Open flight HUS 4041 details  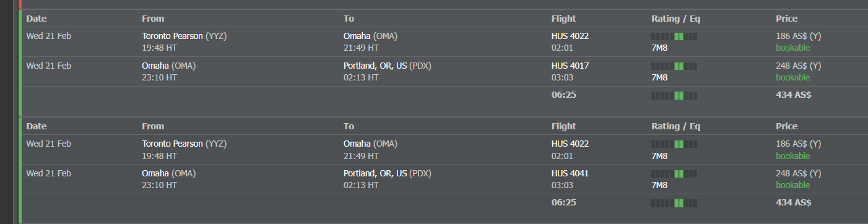point(570,173)
